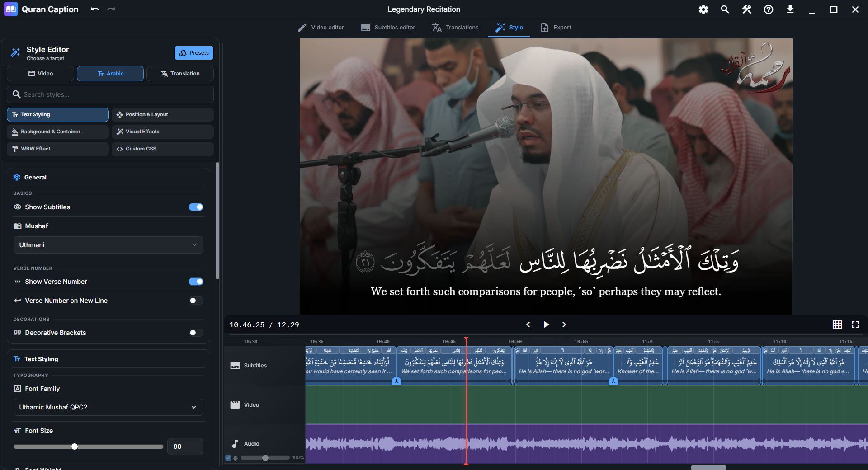Image resolution: width=868 pixels, height=470 pixels.
Task: Open the help question mark icon
Action: coord(768,9)
